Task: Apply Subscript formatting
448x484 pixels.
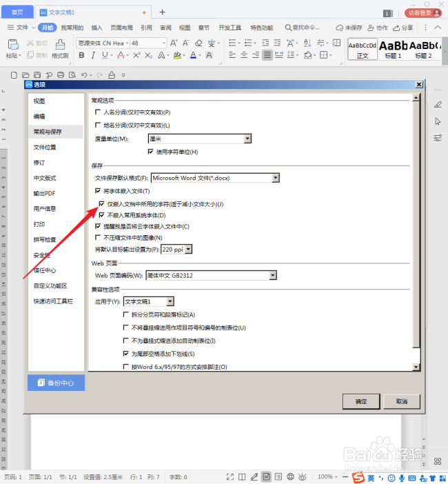Action: tap(148, 55)
